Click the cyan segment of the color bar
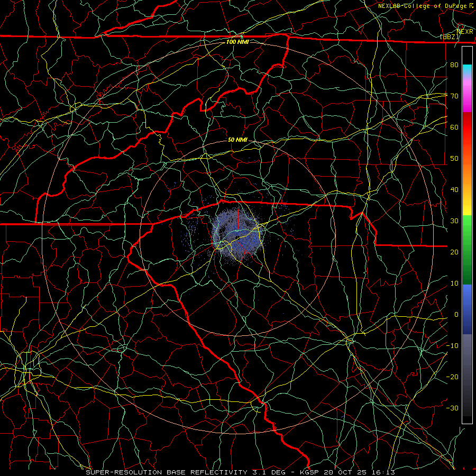Viewport: 476px width, 476px height. pos(467,69)
